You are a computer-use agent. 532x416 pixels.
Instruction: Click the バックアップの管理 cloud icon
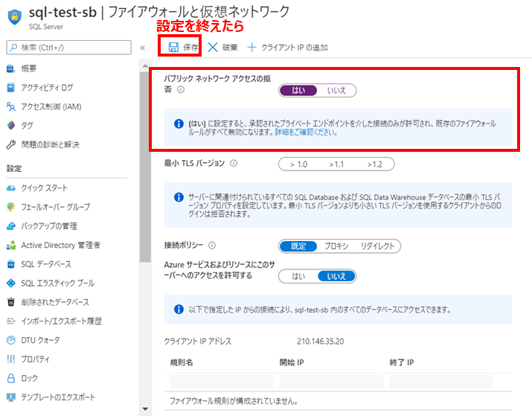[11, 226]
